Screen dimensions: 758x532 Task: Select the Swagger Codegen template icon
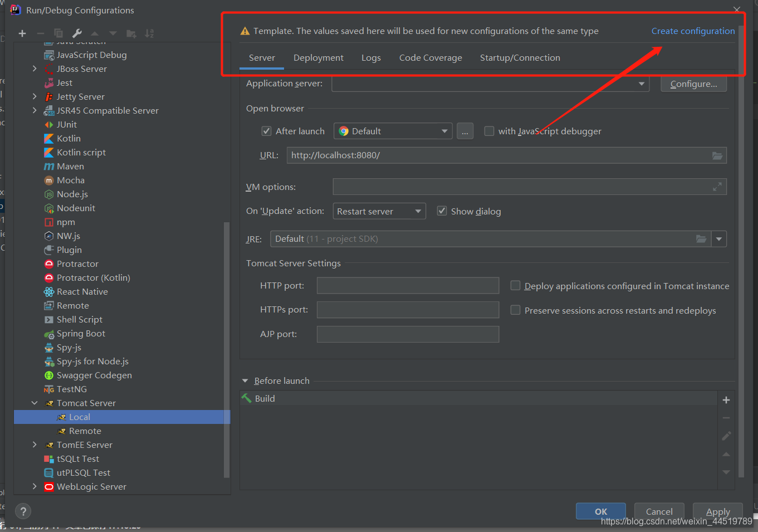coord(49,375)
